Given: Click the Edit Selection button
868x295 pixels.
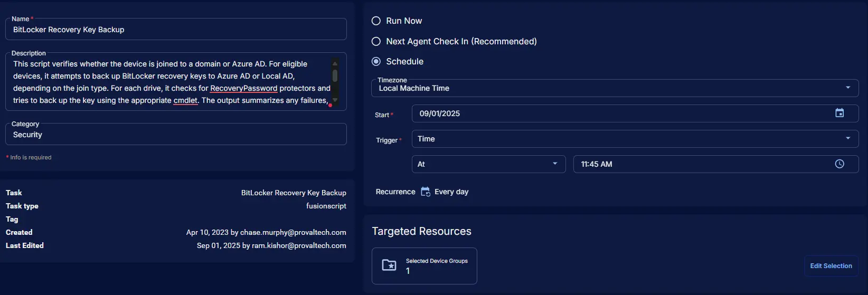Looking at the screenshot, I should (x=831, y=266).
